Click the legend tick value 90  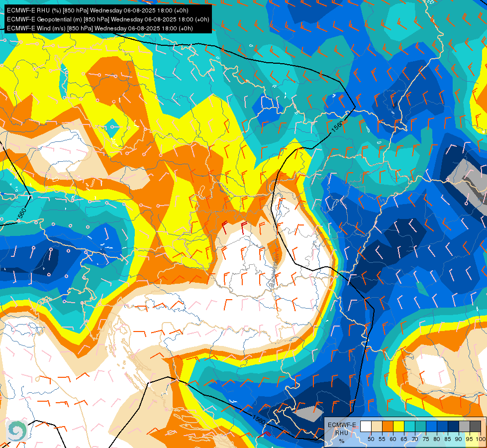click(x=459, y=439)
